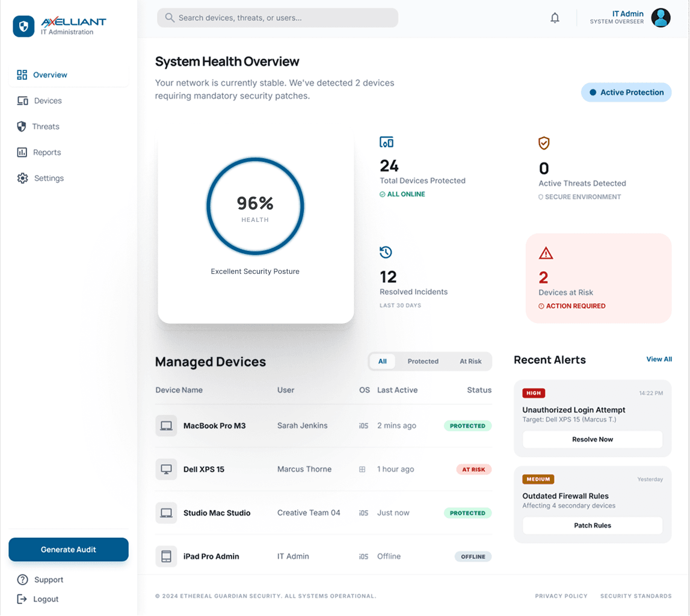The image size is (690, 616).
Task: Click Patch Rules on firewall alert
Action: [x=593, y=526]
